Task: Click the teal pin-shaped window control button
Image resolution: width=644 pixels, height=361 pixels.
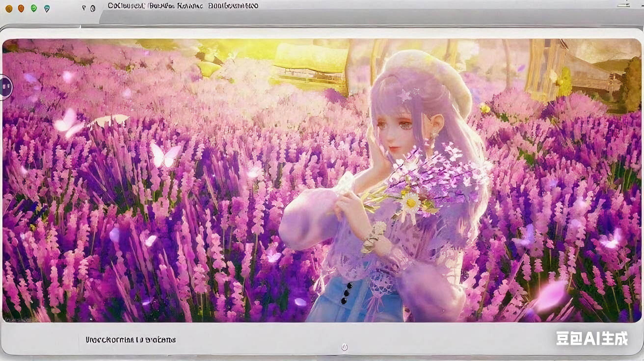Action: coord(47,9)
